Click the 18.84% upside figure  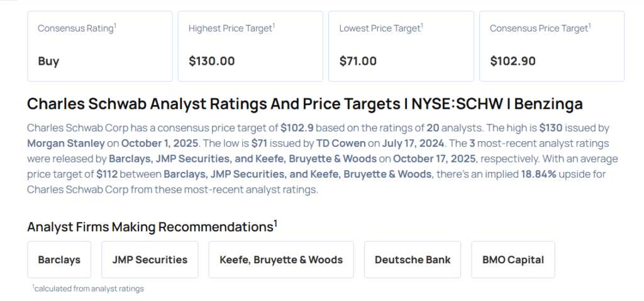coord(538,174)
